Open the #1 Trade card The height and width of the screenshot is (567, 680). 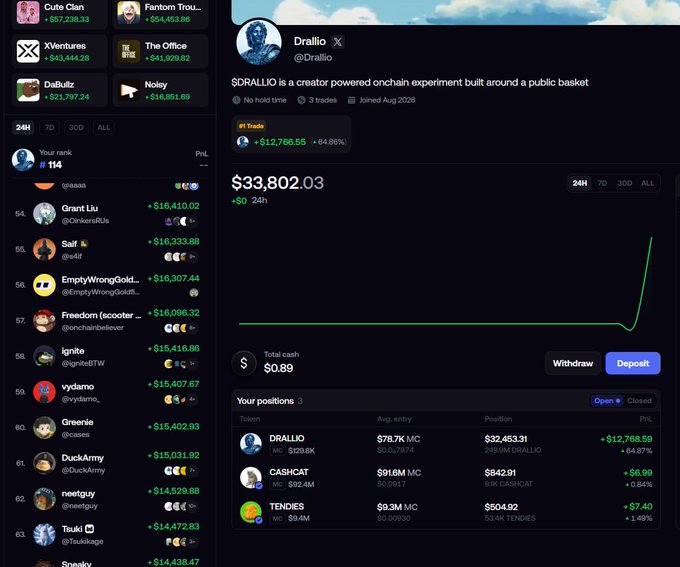click(291, 134)
